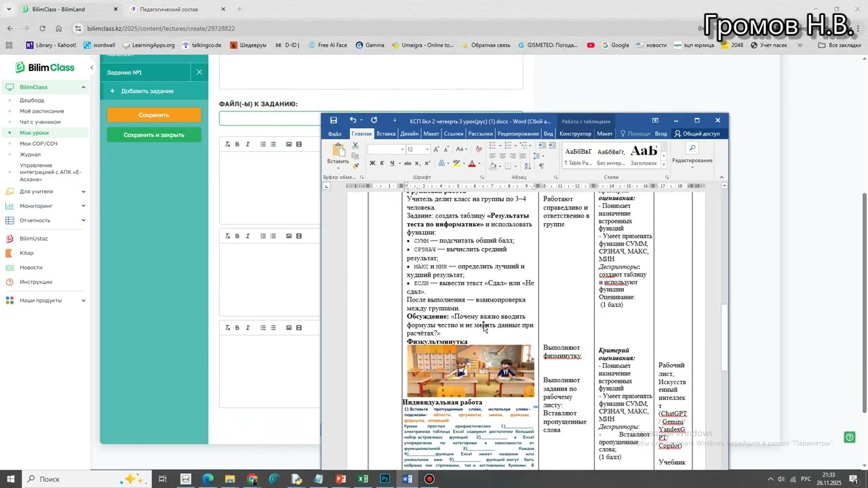Activate the Format Painter brush icon
Viewport: 868px width, 488px height.
coord(355,165)
